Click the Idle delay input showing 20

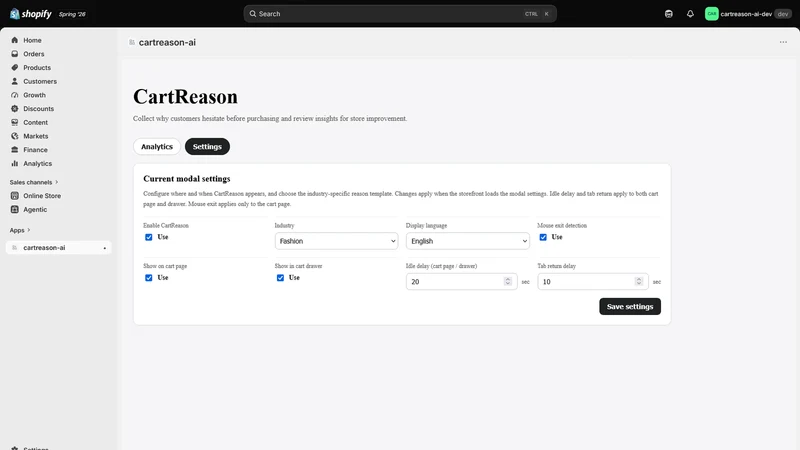(461, 281)
